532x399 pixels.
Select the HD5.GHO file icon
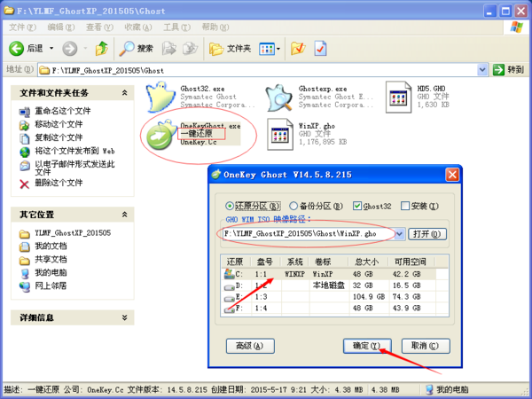[398, 98]
